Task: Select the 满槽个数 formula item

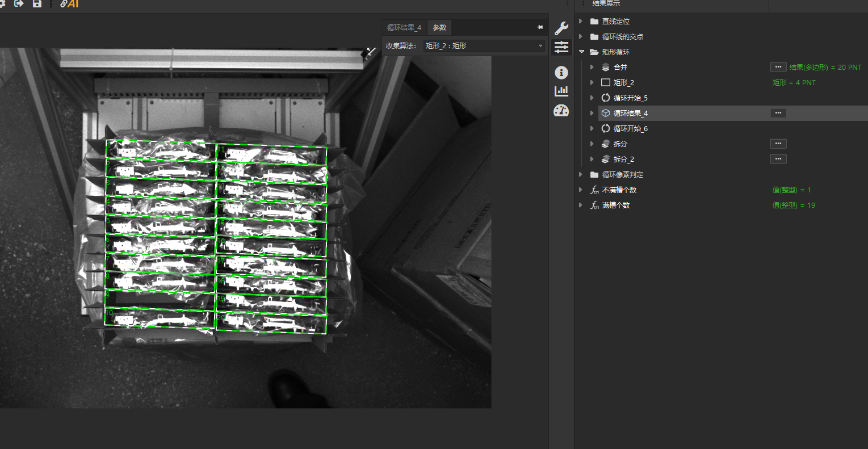Action: [x=616, y=205]
